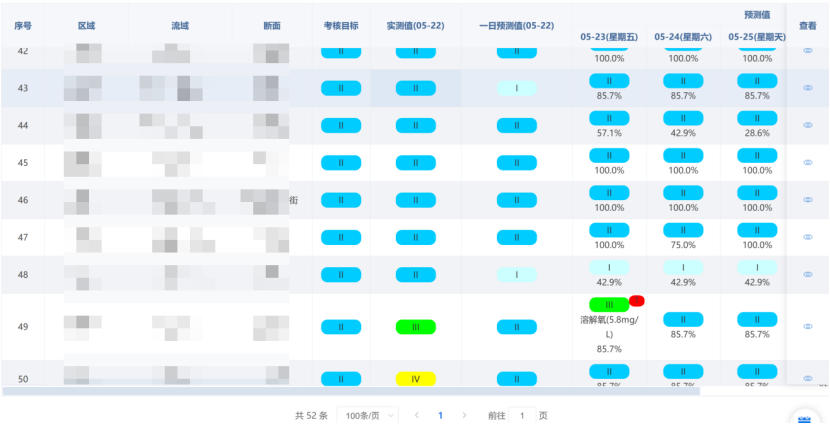Click the 42.9% value in row 44
This screenshot has height=424, width=830.
[683, 133]
